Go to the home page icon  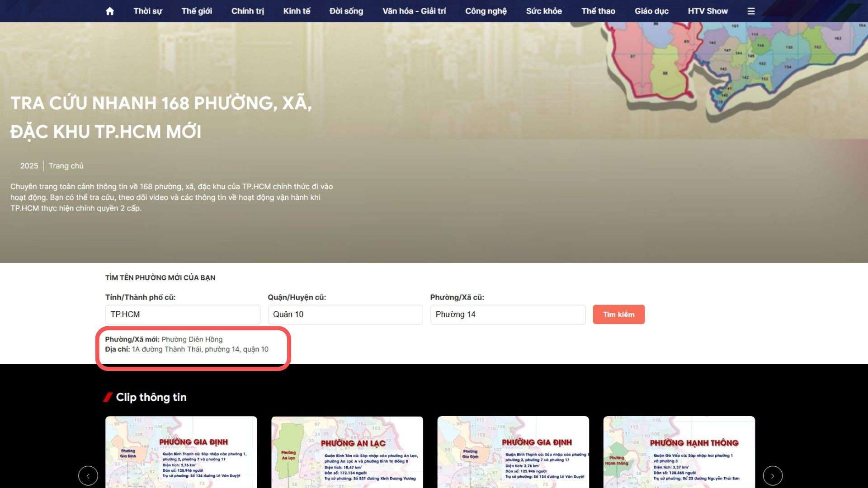point(109,11)
